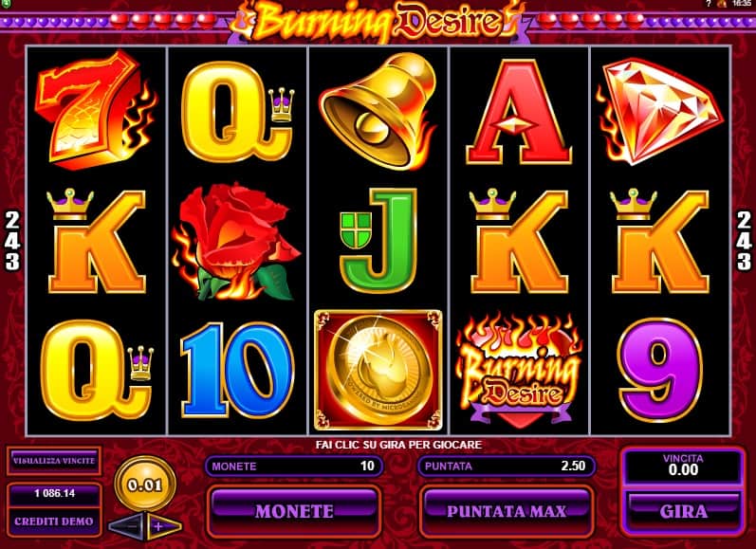Increase coin value with plus arrow

(164, 527)
